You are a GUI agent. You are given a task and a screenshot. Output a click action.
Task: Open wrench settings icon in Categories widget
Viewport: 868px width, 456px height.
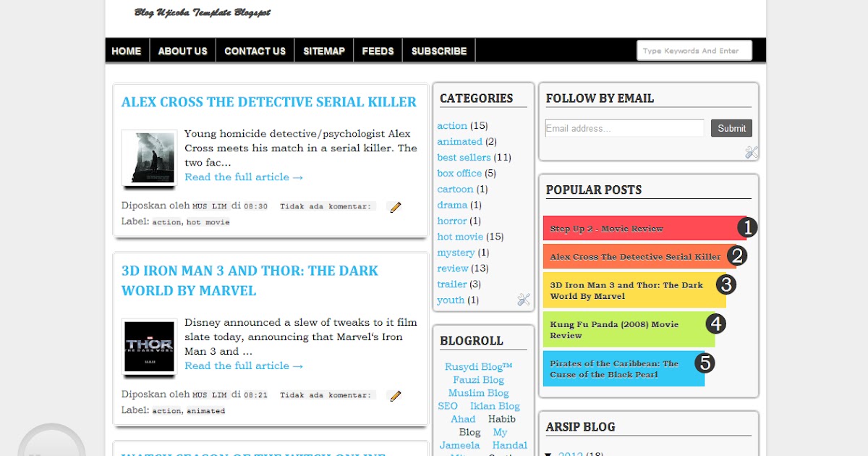coord(524,299)
